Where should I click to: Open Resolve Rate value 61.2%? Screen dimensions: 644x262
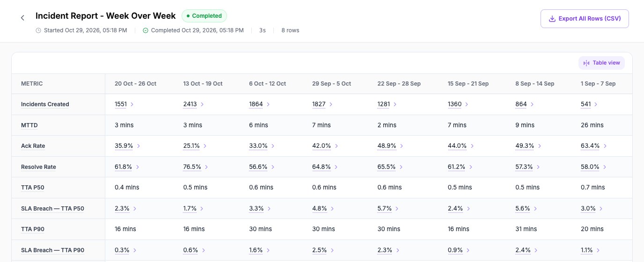click(456, 167)
